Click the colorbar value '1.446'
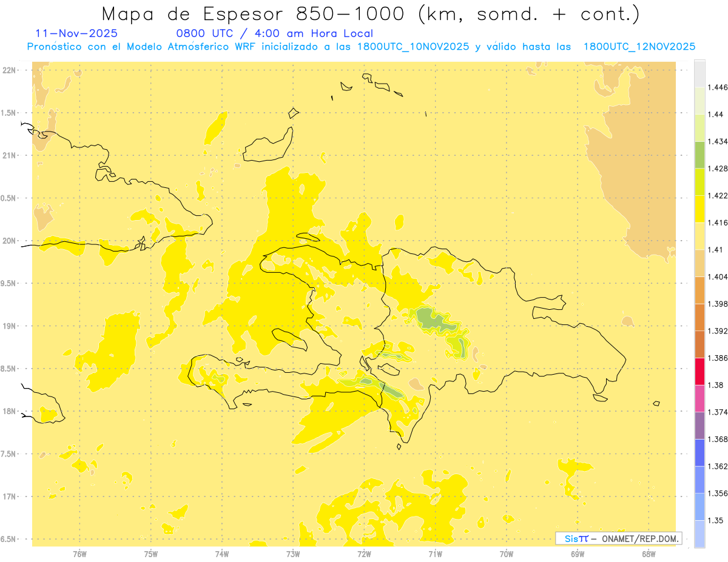Image resolution: width=728 pixels, height=562 pixels. tap(717, 87)
